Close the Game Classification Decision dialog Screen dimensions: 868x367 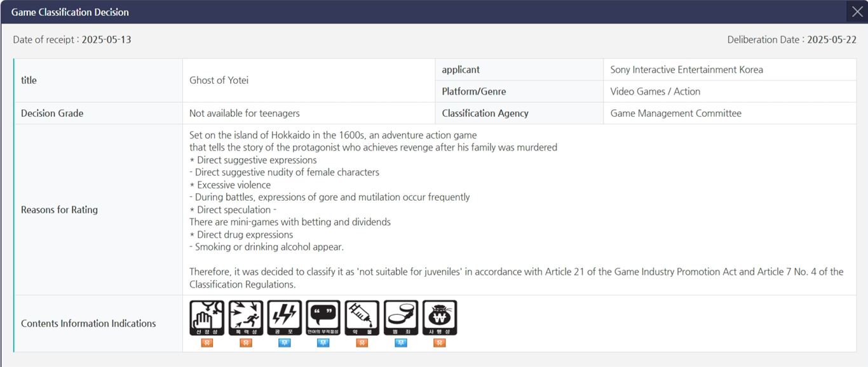[857, 12]
